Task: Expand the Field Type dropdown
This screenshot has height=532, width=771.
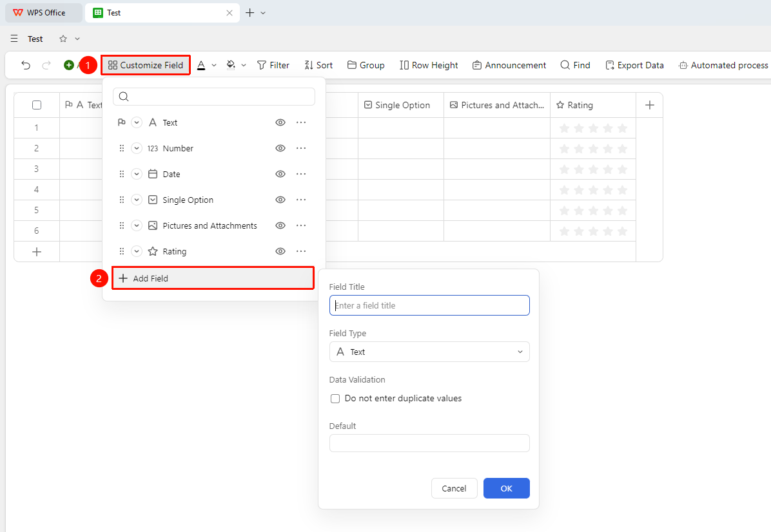Action: click(x=429, y=352)
